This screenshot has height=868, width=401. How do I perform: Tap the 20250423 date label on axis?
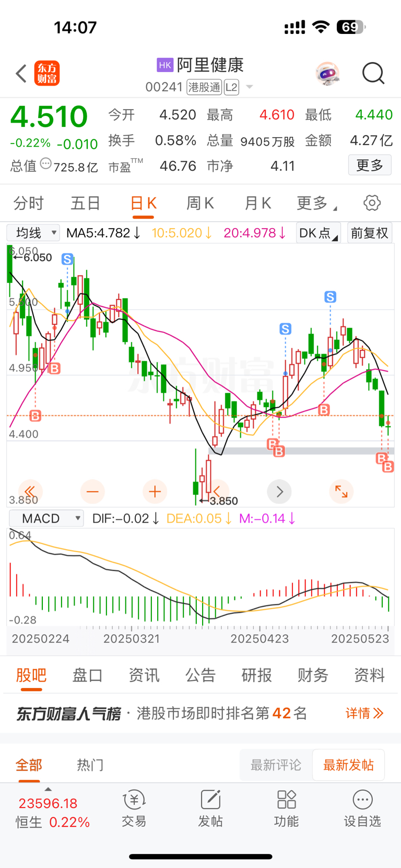(260, 639)
